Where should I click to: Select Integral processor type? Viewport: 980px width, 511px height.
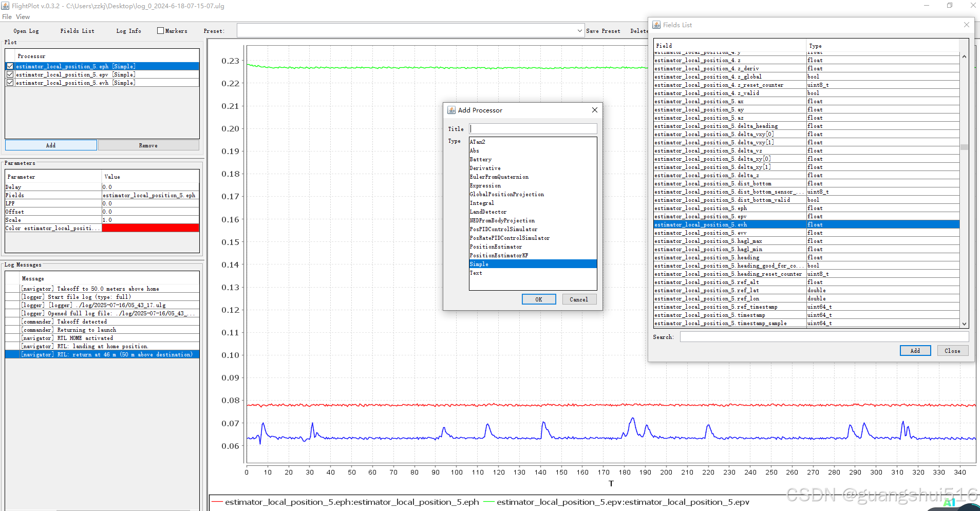(x=533, y=203)
